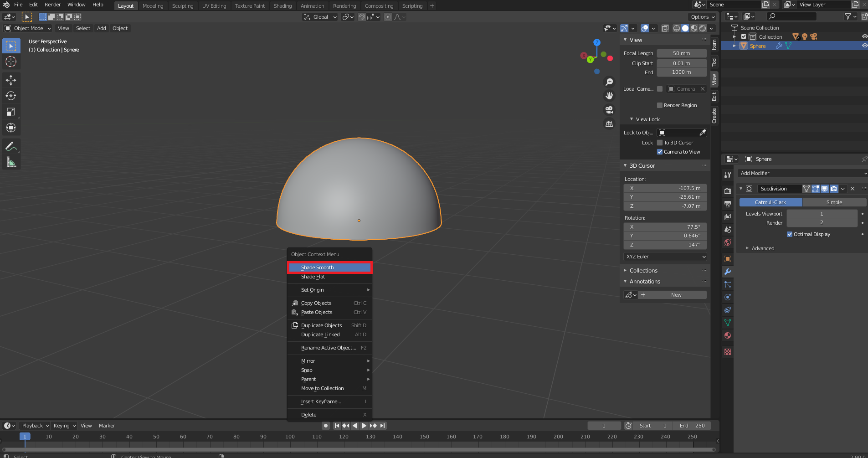Expand the Collections panel

pos(643,271)
